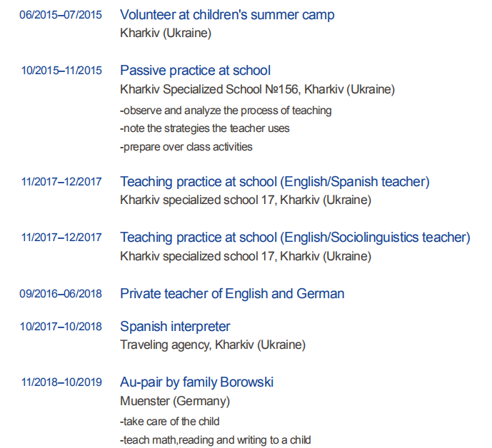
Task: Click the 10/2015–11/2015 date range
Action: pyautogui.click(x=61, y=71)
